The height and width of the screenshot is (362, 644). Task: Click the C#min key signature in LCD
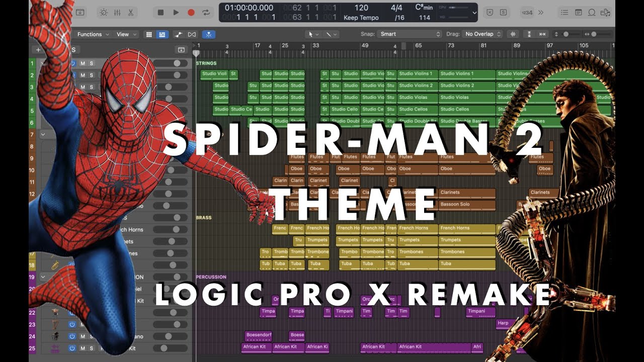(x=424, y=8)
